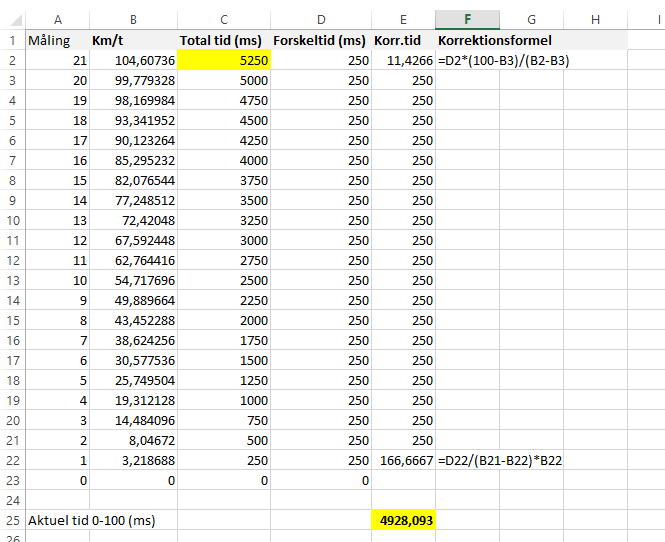The image size is (665, 542).
Task: Select Total tid cell with 1250
Action: pos(224,380)
